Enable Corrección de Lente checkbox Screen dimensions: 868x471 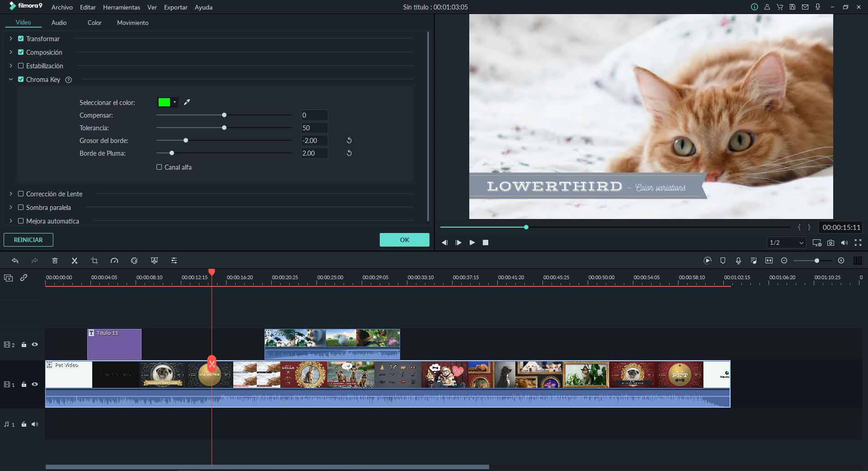pyautogui.click(x=21, y=194)
